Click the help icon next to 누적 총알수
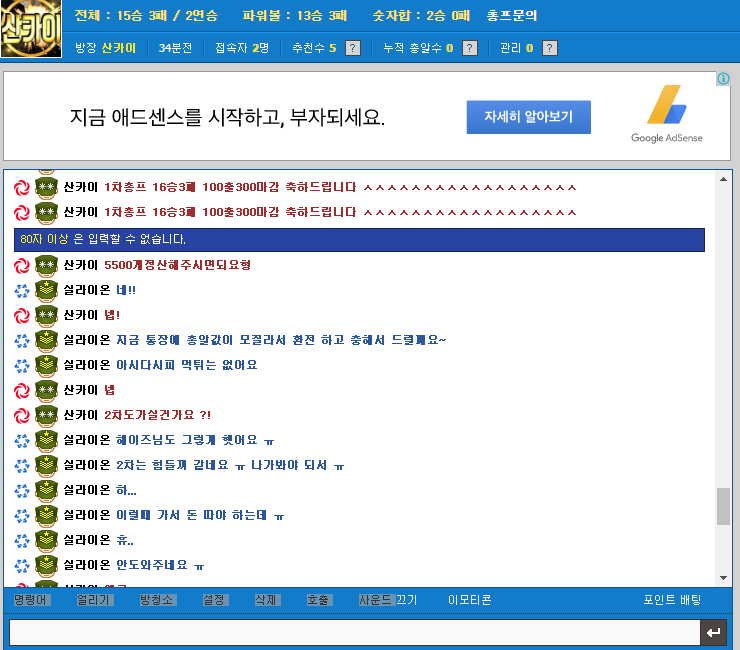 click(470, 48)
